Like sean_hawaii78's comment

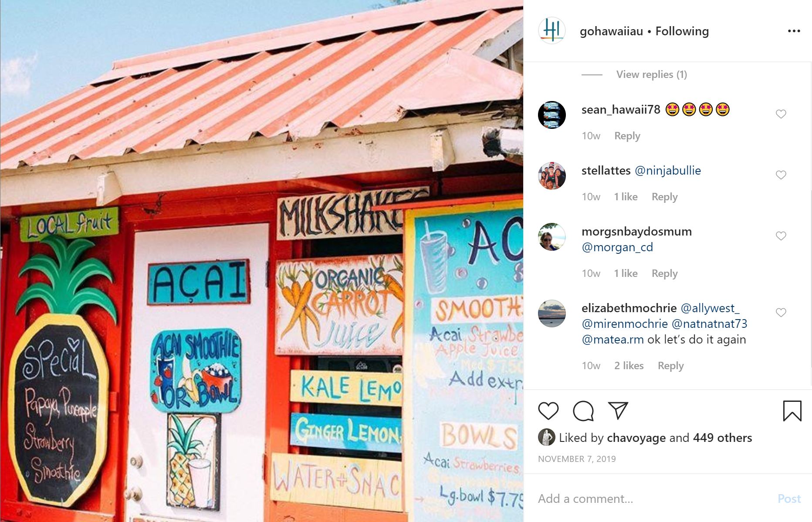781,114
